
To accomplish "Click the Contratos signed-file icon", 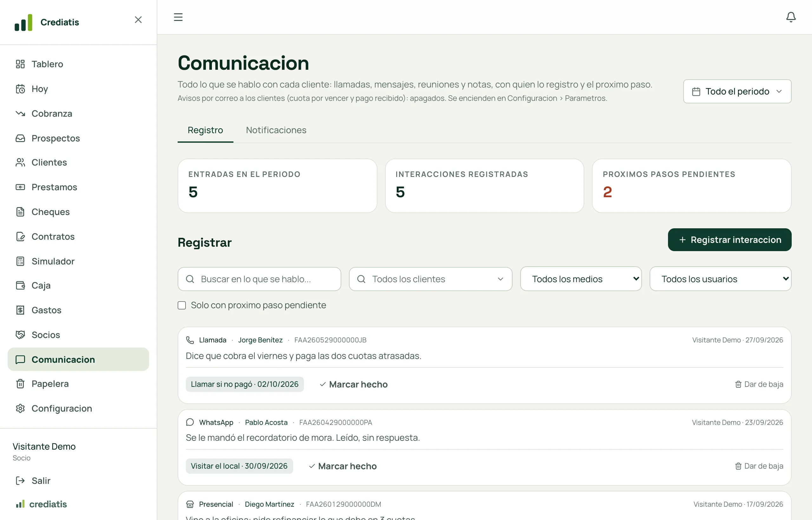I will click(x=20, y=236).
